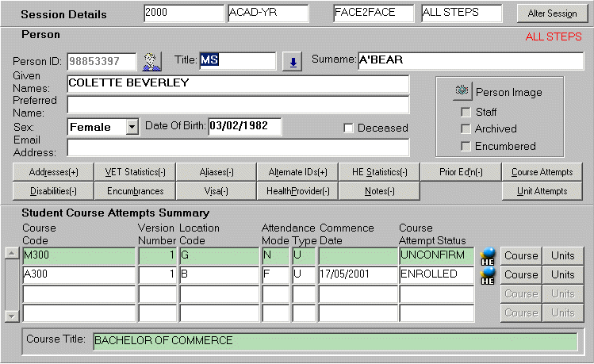Open Units for the A300 course row
Viewport: 594px width, 364px height.
coord(562,274)
